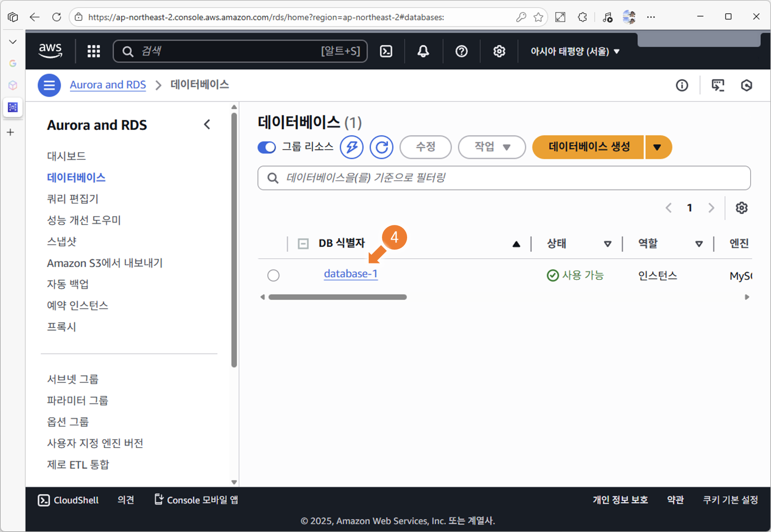
Task: Bookmark this page with the star icon
Action: point(538,17)
